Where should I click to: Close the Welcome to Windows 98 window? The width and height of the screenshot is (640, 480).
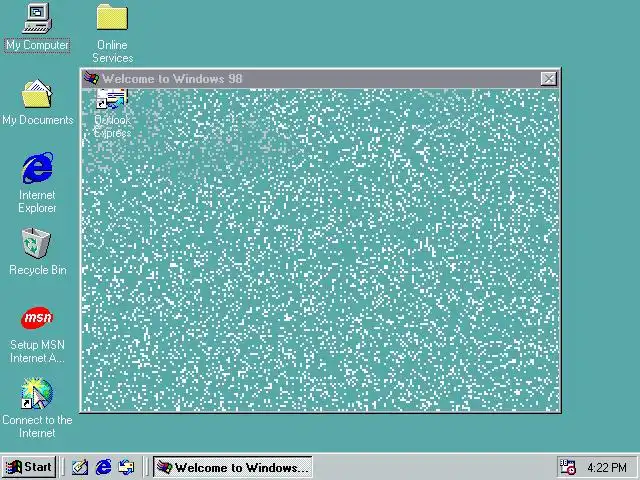click(549, 79)
